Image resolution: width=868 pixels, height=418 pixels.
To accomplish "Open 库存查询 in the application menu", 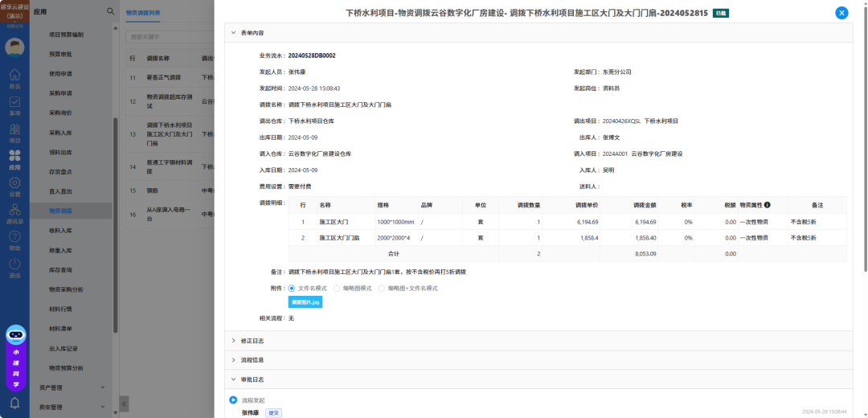I will tap(61, 269).
